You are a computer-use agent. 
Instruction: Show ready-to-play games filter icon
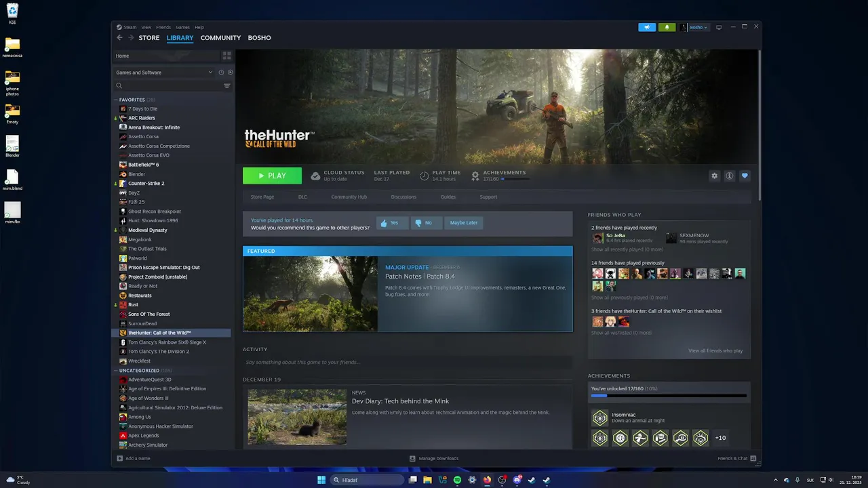click(x=230, y=73)
